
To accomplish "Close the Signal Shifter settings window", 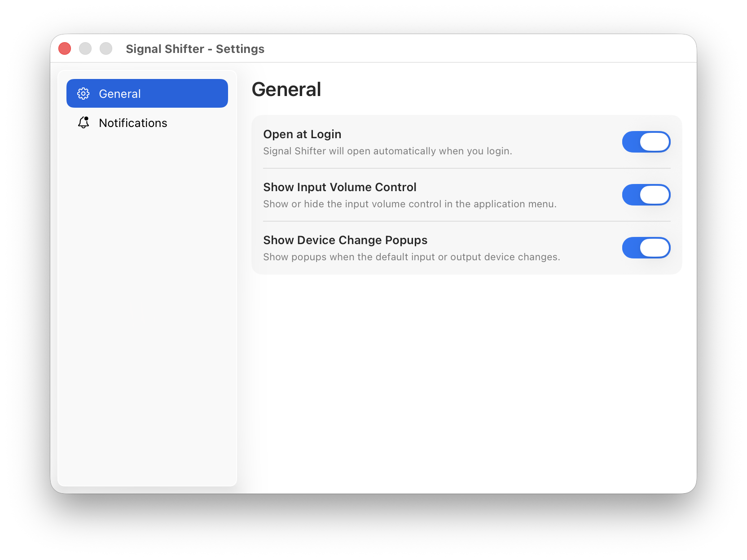I will click(65, 48).
